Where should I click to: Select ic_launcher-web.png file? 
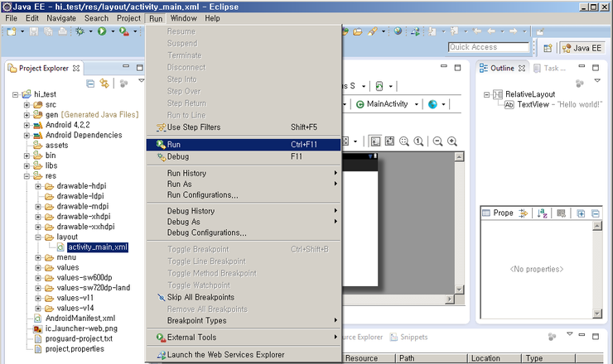(81, 328)
